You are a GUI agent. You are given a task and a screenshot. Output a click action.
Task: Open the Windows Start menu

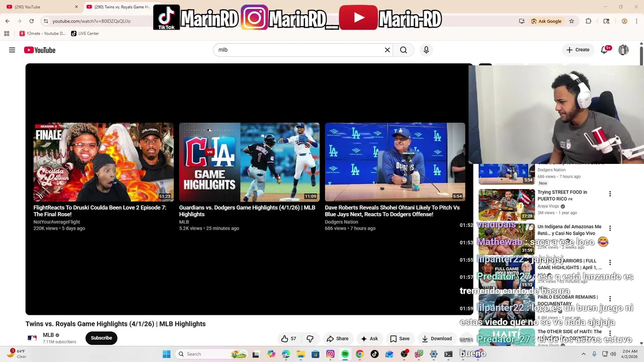tap(167, 354)
